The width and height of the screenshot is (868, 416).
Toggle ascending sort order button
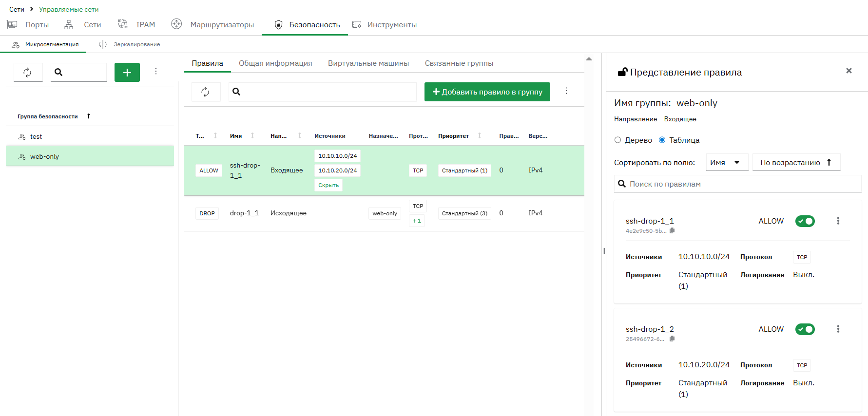click(797, 162)
